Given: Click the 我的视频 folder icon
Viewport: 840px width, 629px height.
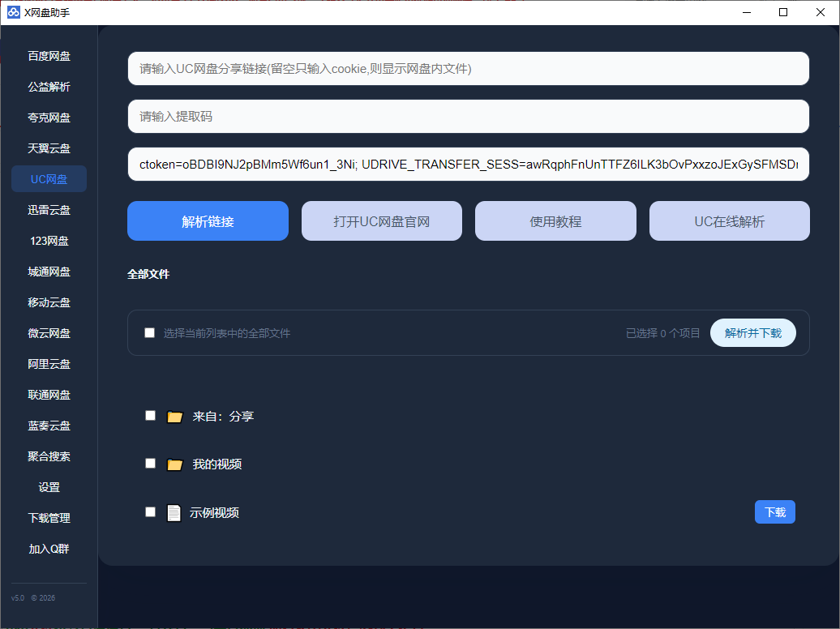Looking at the screenshot, I should click(174, 464).
